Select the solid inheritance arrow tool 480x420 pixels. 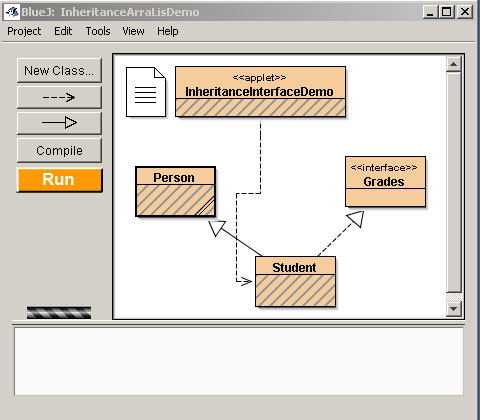pyautogui.click(x=59, y=123)
